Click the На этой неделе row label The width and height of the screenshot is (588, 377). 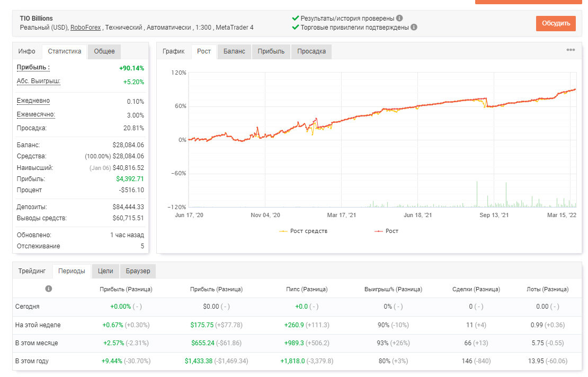(x=38, y=325)
